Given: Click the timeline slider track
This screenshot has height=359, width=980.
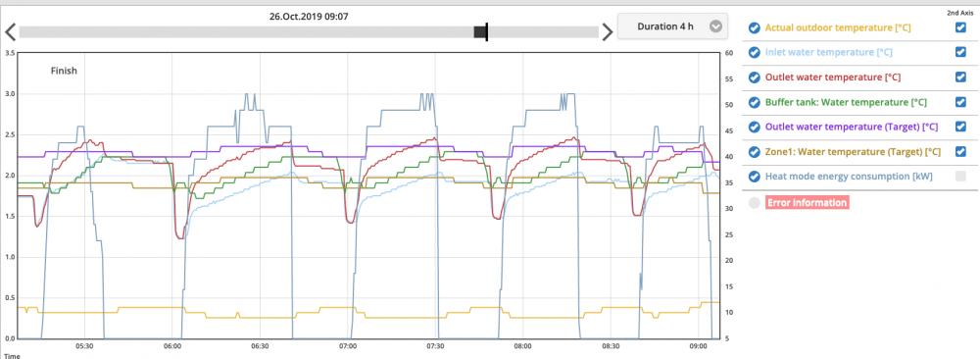Looking at the screenshot, I should [309, 32].
